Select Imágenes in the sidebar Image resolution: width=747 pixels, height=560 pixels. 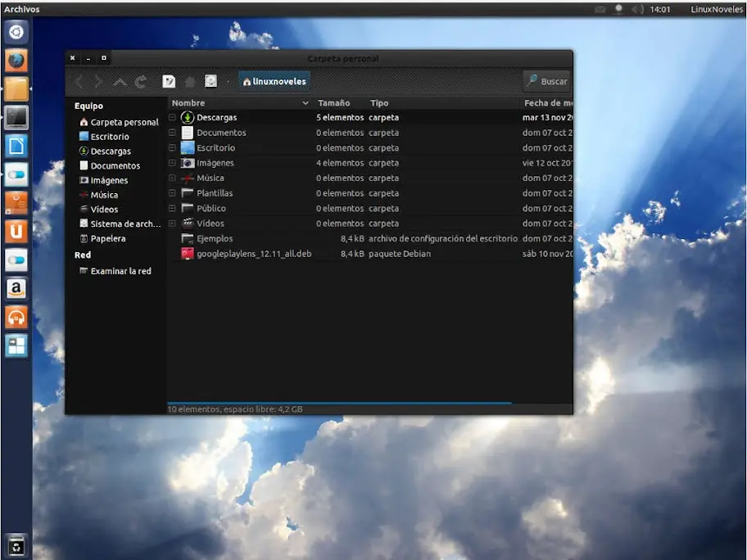pyautogui.click(x=104, y=180)
